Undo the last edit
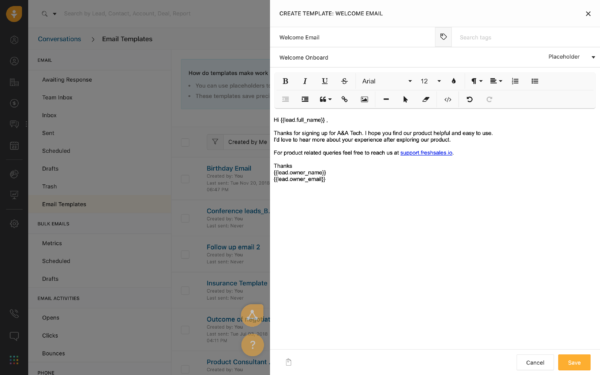This screenshot has height=375, width=600. (470, 99)
